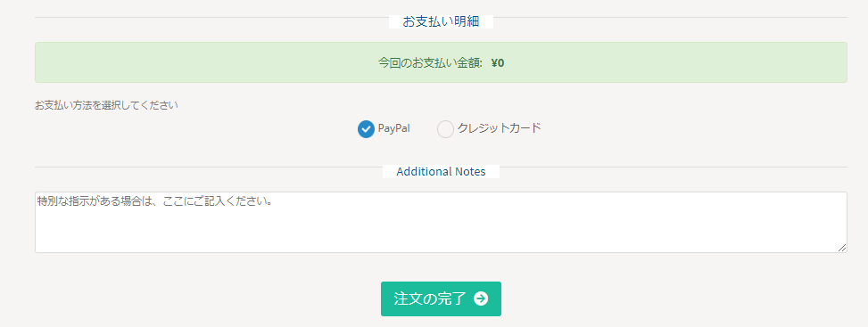
Task: Click the 注文の完了 text on the green button
Action: pyautogui.click(x=430, y=298)
